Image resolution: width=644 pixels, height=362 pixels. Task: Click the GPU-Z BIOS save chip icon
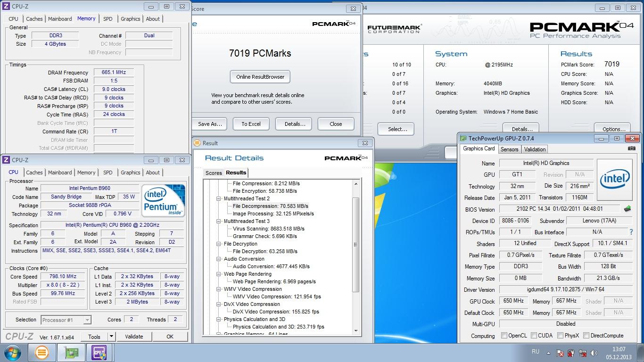pyautogui.click(x=627, y=208)
